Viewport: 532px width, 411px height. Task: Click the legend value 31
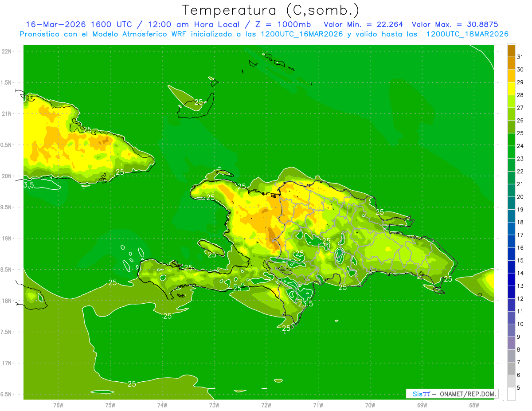pos(520,56)
